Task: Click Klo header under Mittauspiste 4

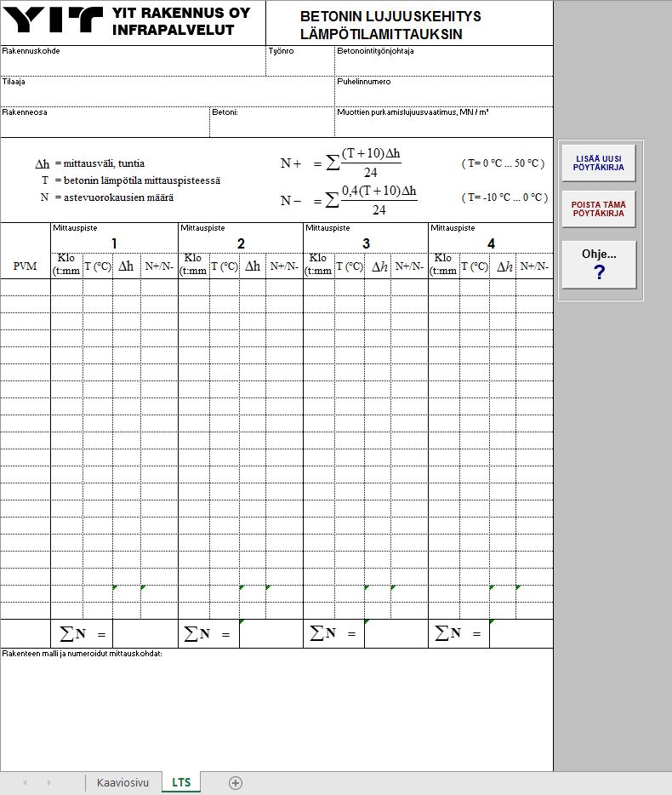Action: 443,265
